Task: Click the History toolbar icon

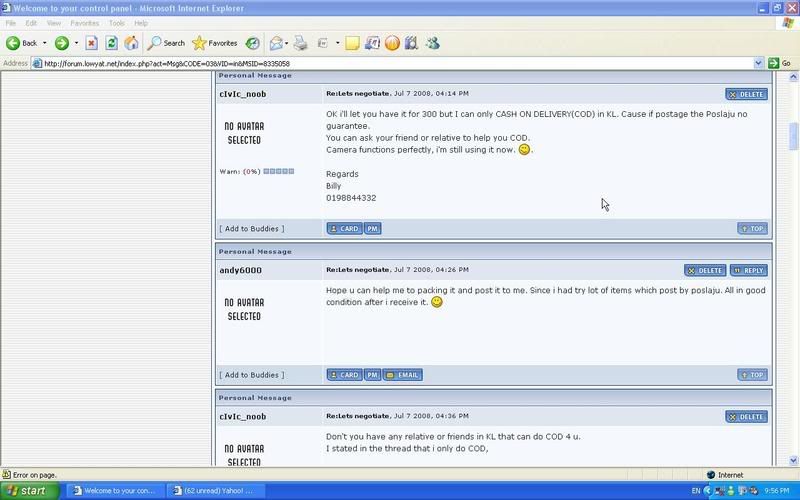Action: click(x=253, y=43)
